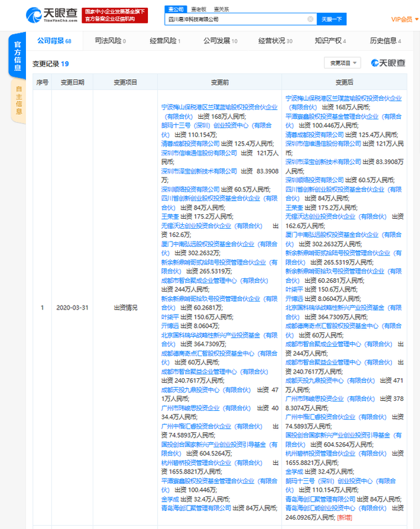420x529 pixels.
Task: Open 平潭壹鑫股权投资基金管理 link in 变更前 column
Action: (x=219, y=485)
